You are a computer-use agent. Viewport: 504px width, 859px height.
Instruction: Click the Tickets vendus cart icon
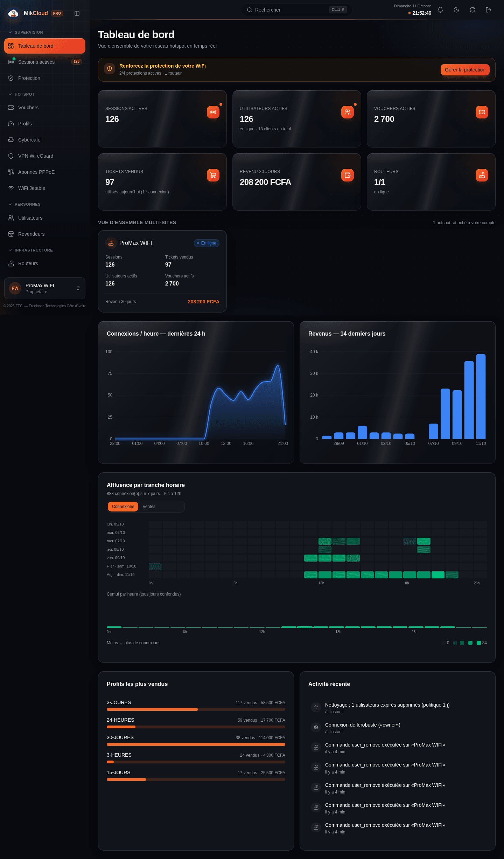(x=213, y=175)
